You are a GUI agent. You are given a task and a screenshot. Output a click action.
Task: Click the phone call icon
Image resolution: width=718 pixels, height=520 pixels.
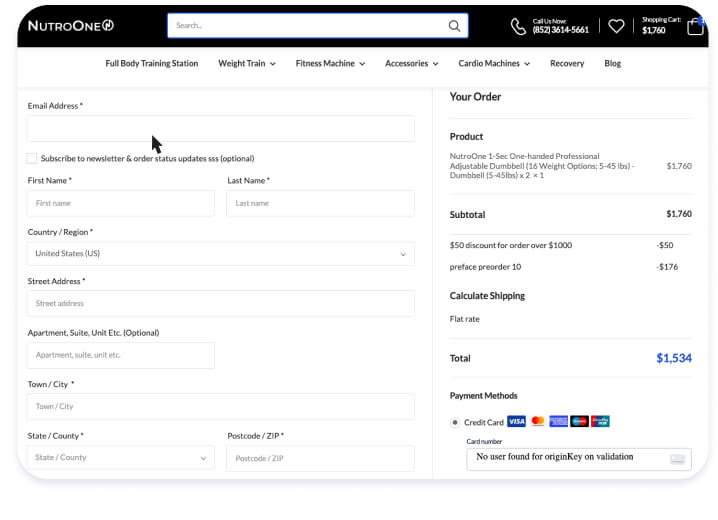coord(518,26)
